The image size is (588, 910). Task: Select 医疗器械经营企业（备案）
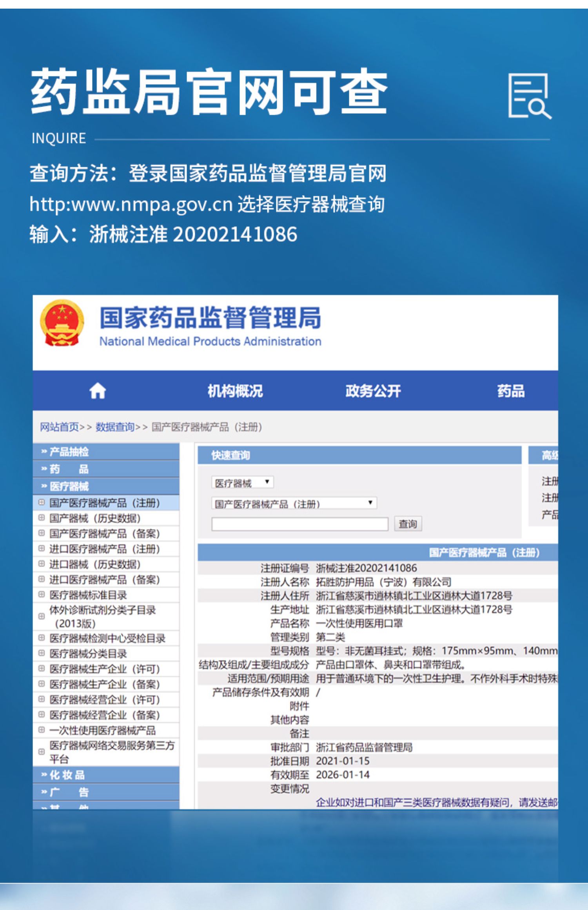[106, 715]
